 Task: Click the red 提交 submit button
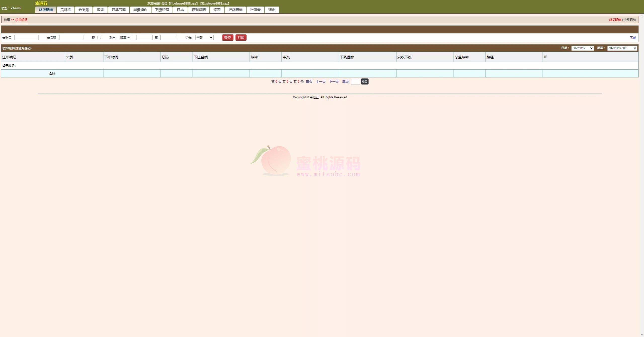click(x=227, y=37)
